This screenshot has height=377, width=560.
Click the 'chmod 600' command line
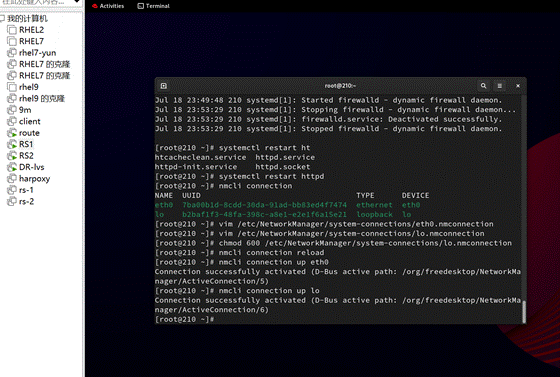[x=333, y=243]
